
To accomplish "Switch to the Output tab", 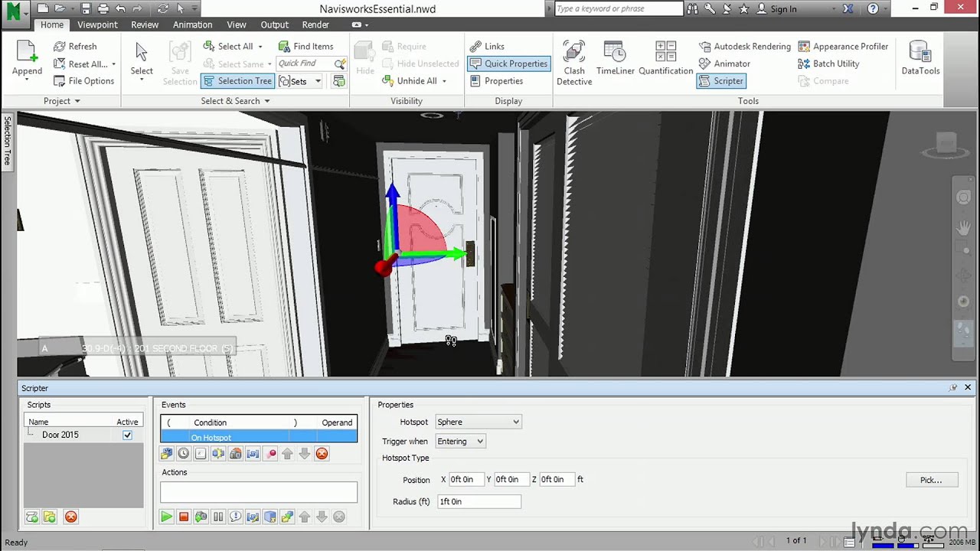I will pyautogui.click(x=274, y=24).
